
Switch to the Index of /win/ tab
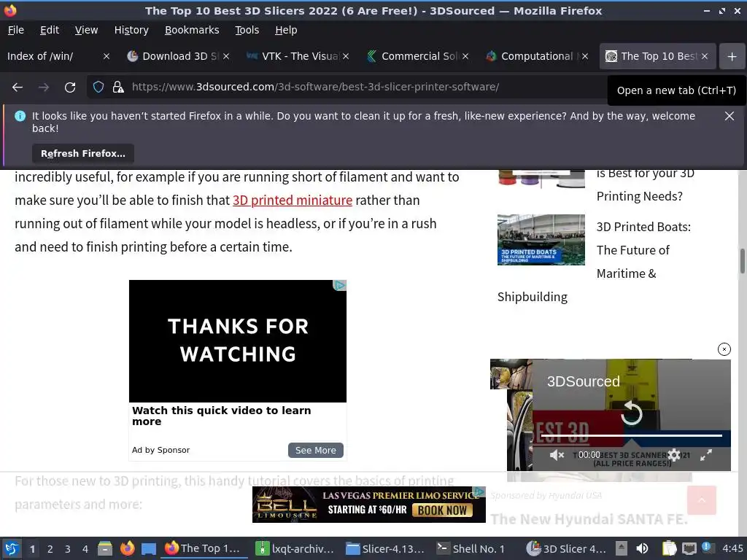53,56
